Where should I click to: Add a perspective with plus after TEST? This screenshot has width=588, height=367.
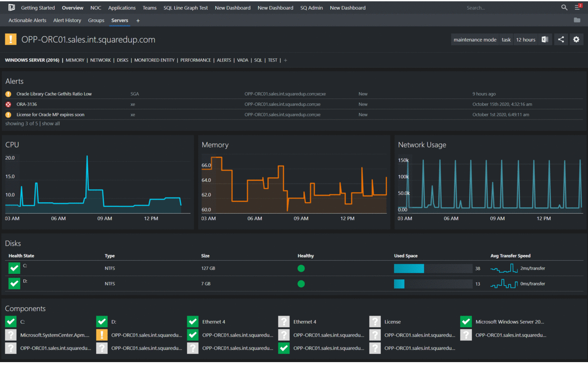point(286,60)
